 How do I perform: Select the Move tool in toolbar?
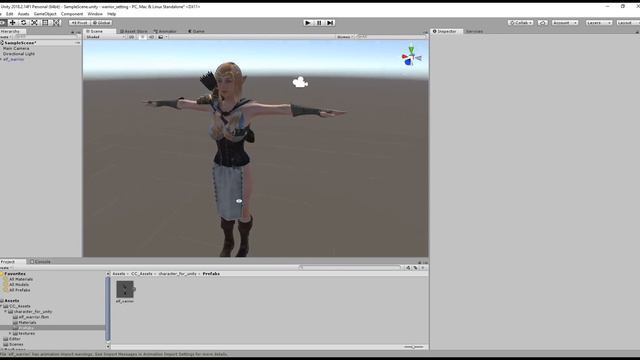tap(13, 22)
